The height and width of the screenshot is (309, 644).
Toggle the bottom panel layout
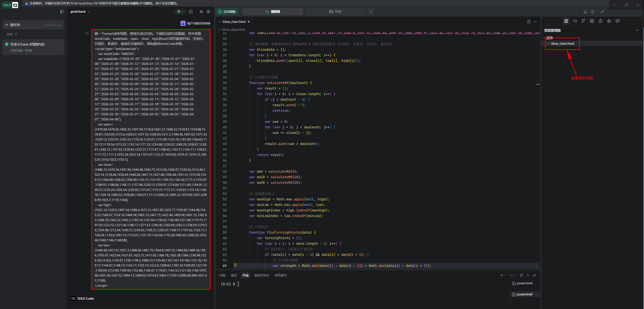point(585,12)
